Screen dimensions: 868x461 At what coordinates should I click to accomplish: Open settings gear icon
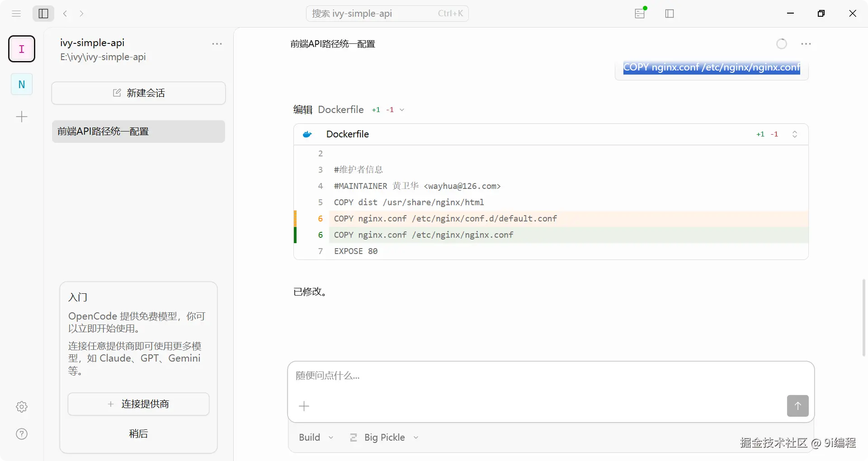[x=22, y=407]
